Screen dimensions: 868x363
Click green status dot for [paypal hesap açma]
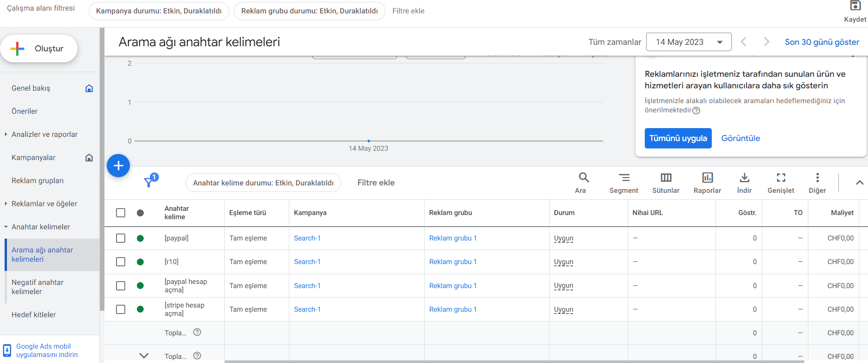[x=140, y=286]
